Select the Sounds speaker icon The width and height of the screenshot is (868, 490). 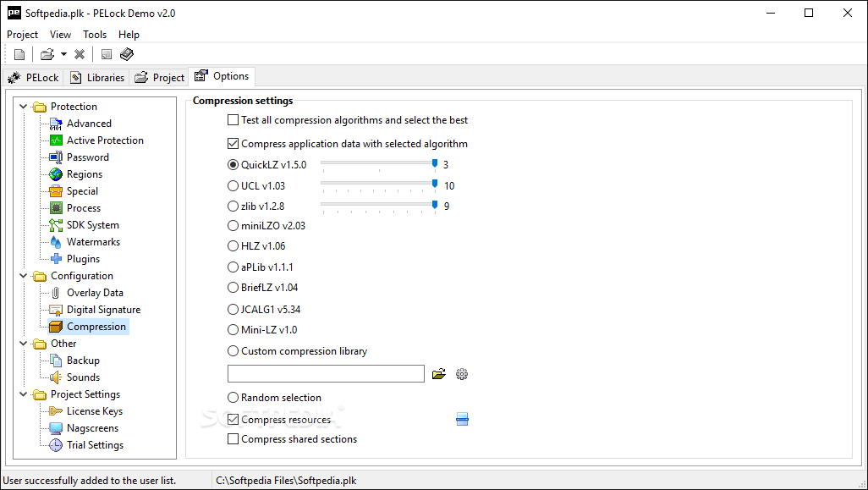tap(56, 377)
